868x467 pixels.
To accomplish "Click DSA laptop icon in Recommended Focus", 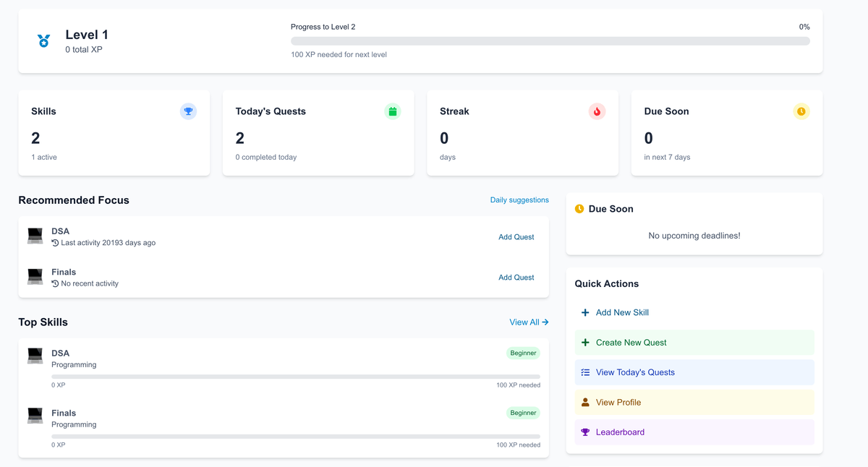I will click(35, 236).
